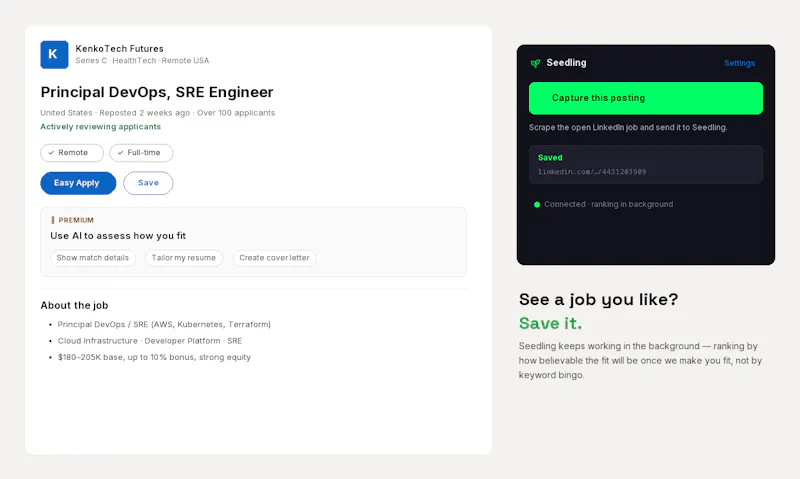Screen dimensions: 800x479
Task: Click the Easy Apply button
Action: [78, 183]
